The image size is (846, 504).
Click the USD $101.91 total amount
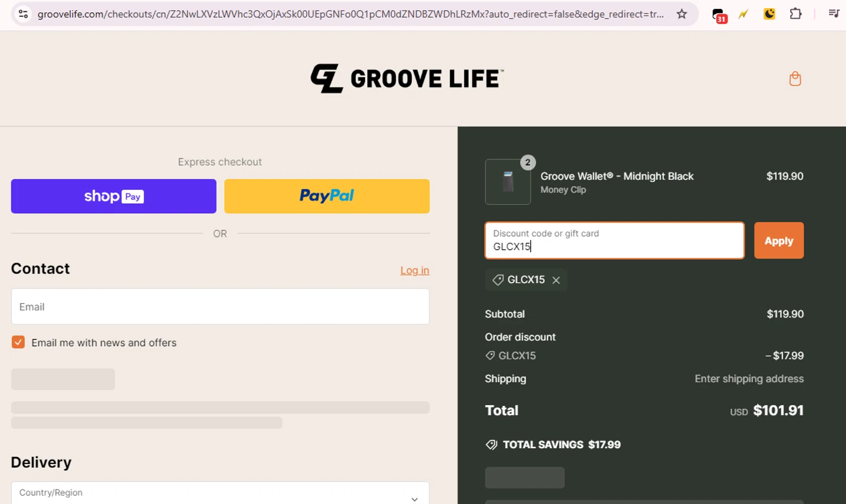click(766, 410)
